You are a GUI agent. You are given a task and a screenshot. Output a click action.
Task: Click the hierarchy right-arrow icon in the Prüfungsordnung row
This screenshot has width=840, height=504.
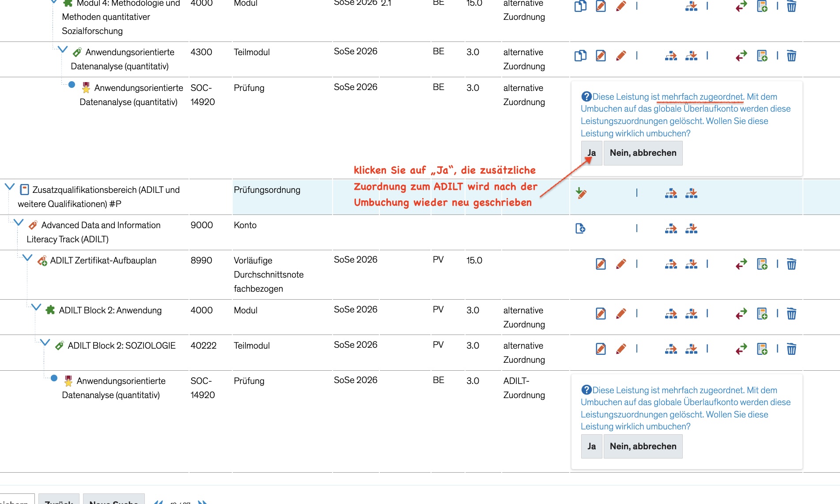coord(671,193)
